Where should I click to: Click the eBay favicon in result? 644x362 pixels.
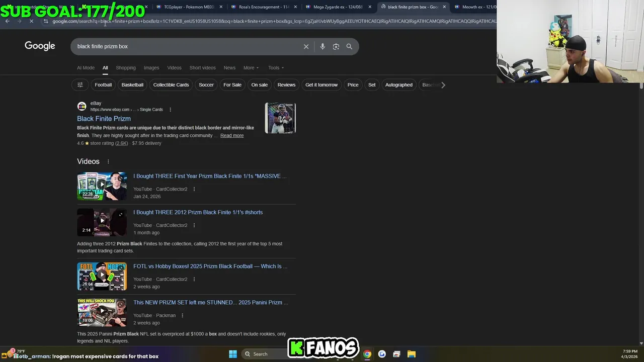(x=82, y=106)
